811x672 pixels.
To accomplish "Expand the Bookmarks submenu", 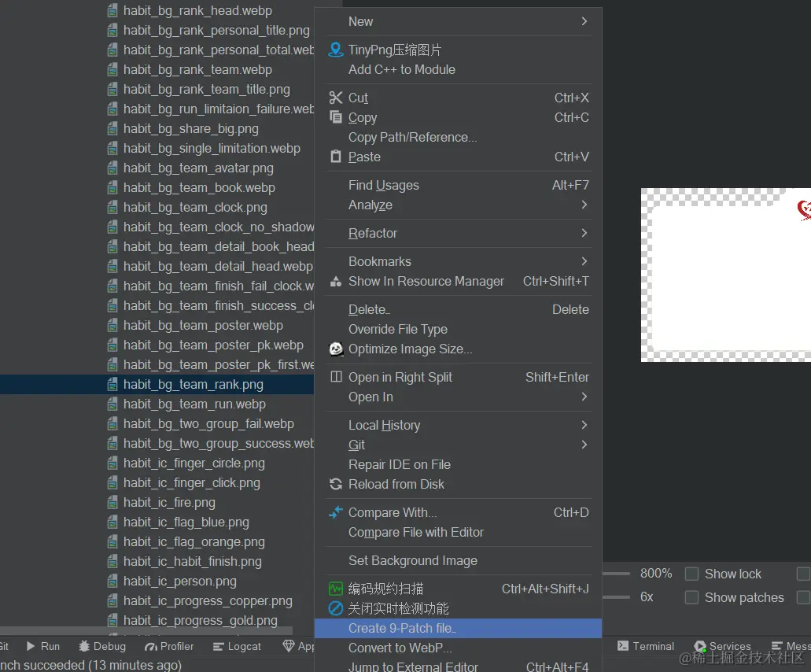I will click(459, 261).
